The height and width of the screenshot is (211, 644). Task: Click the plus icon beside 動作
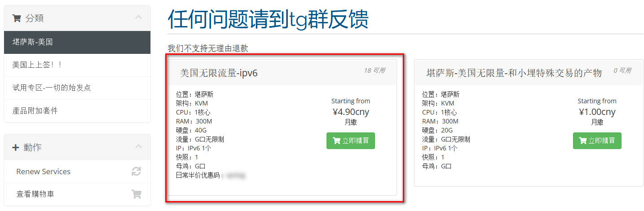16,148
